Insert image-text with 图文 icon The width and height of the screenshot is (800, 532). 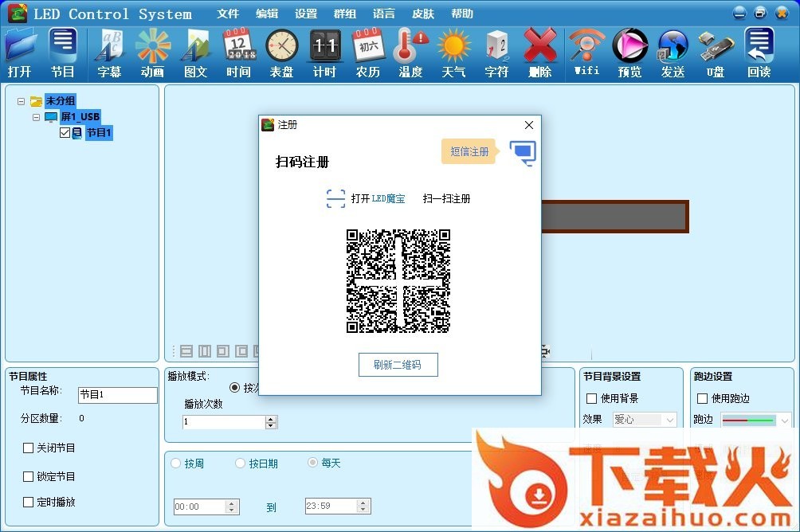pyautogui.click(x=196, y=53)
